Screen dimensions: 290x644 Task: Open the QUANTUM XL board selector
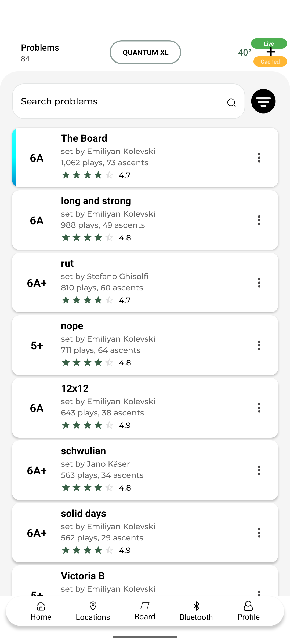pyautogui.click(x=145, y=52)
